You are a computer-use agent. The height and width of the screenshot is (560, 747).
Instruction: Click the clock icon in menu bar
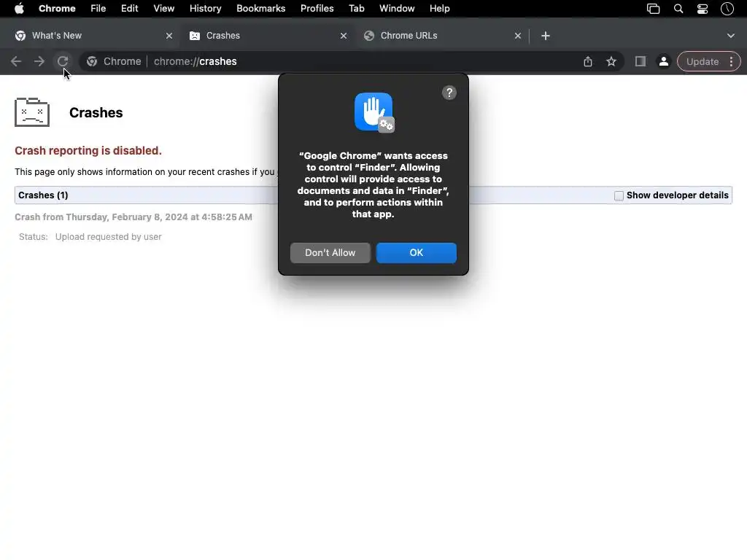click(727, 9)
